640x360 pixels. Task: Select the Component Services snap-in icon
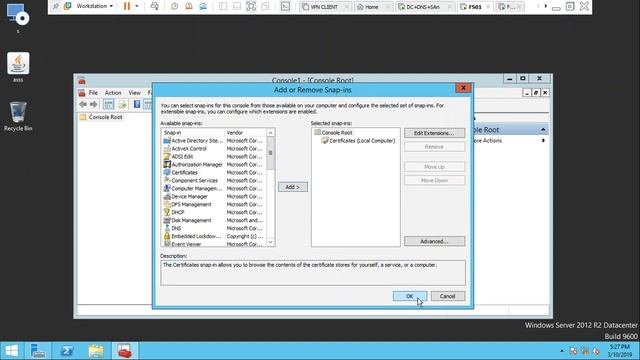pyautogui.click(x=167, y=180)
